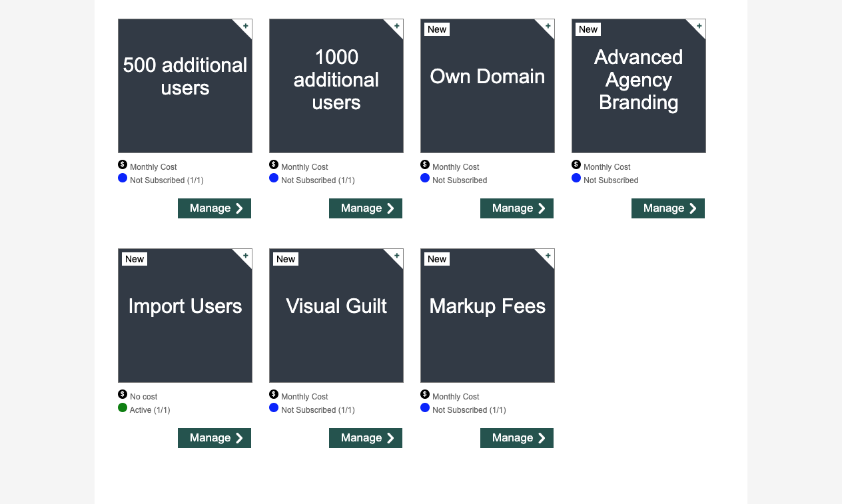Click Manage for Markup Fees
Screen dimensions: 842x504
517,438
